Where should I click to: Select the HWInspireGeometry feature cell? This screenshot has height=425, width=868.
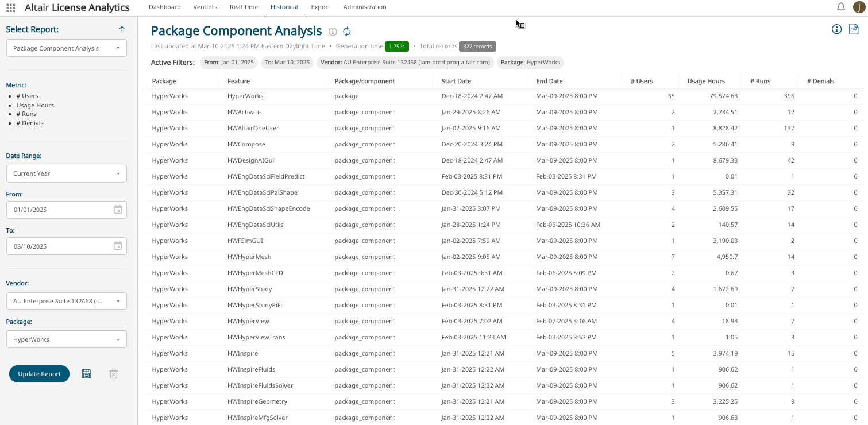tap(257, 401)
